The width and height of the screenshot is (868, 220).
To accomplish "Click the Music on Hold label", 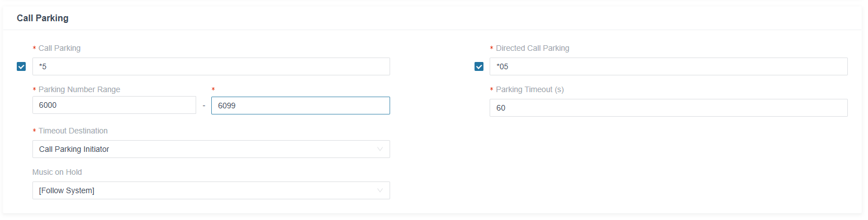I will [57, 172].
